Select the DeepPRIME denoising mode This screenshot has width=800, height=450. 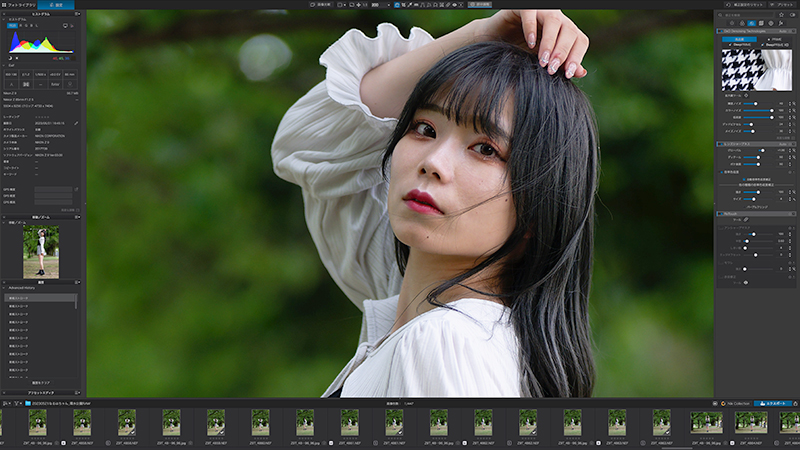click(x=740, y=45)
